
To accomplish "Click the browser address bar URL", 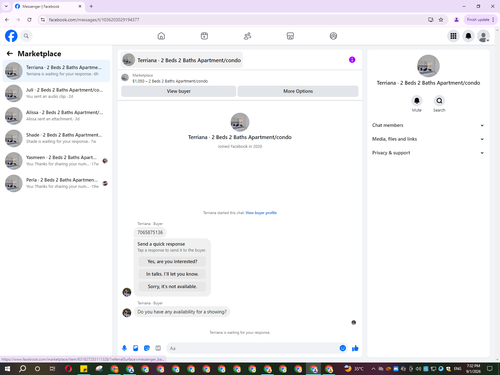I will (x=94, y=20).
